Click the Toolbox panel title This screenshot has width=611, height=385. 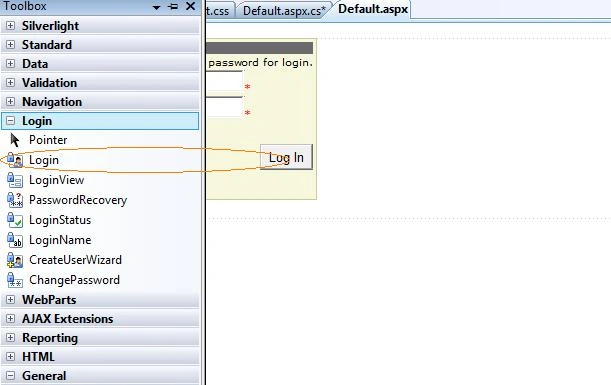[25, 6]
